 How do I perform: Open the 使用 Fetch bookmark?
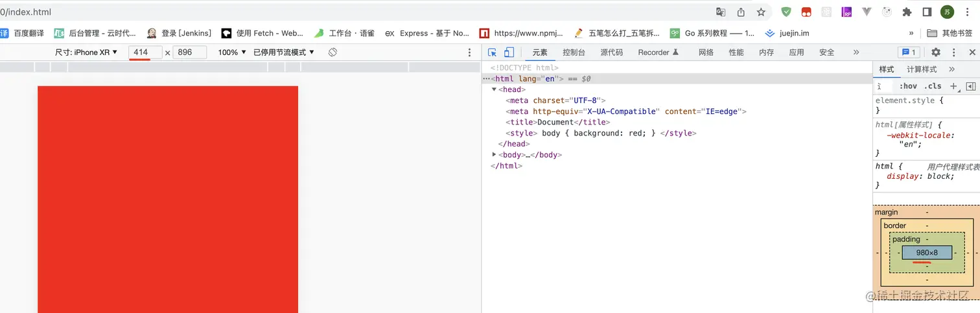click(x=262, y=33)
